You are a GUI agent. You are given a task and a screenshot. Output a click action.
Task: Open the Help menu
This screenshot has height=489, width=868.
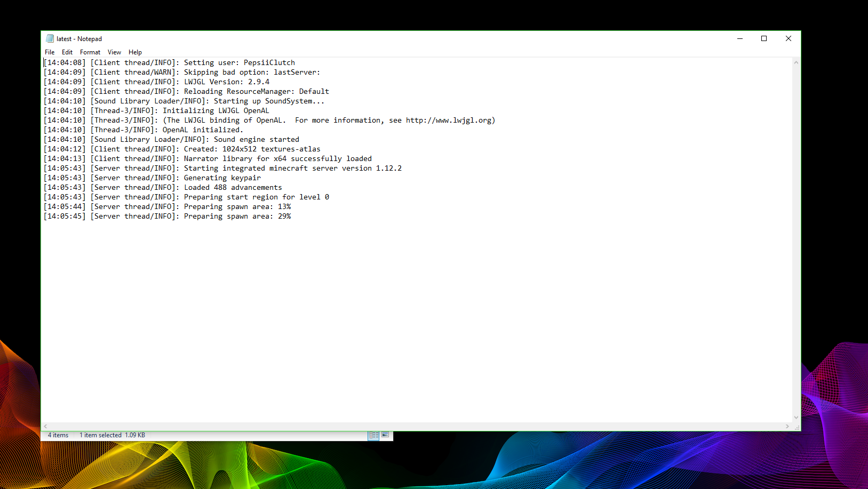[x=135, y=52]
